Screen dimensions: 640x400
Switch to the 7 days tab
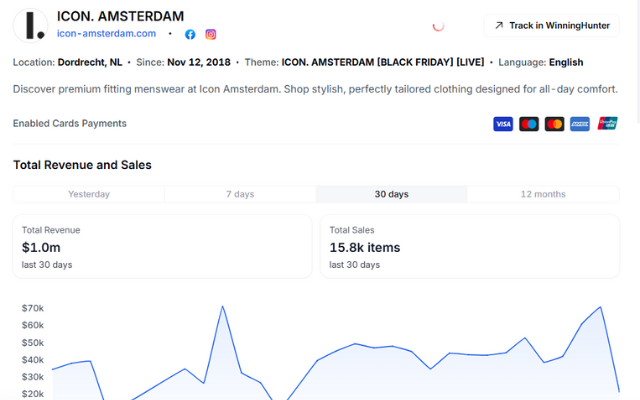click(240, 194)
